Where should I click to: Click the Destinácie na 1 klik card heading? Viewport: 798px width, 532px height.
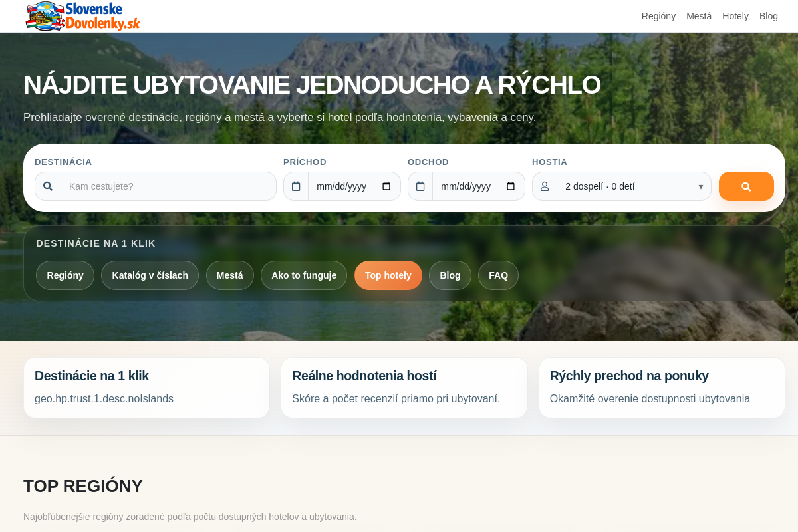[x=92, y=376]
